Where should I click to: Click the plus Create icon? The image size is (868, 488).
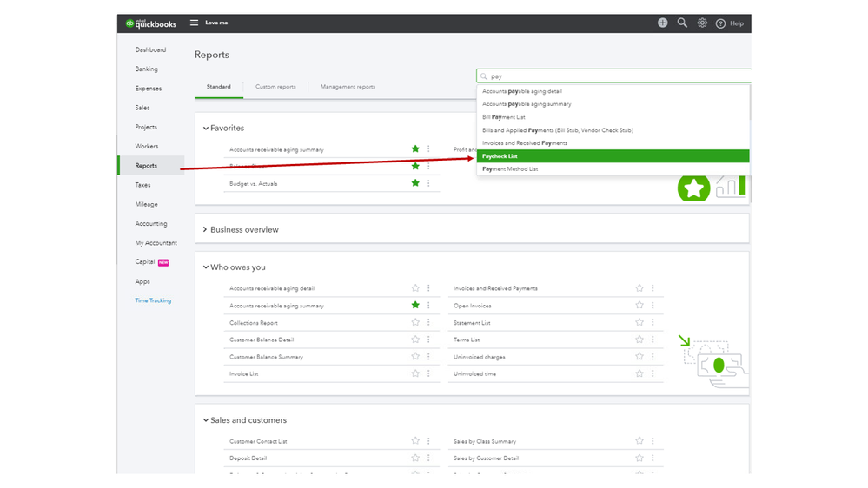click(662, 23)
